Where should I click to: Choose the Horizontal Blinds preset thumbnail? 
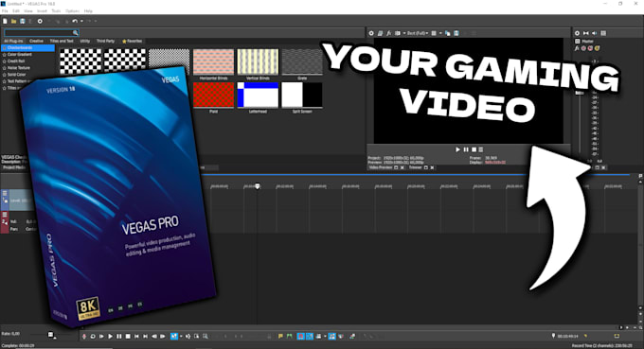[213, 62]
